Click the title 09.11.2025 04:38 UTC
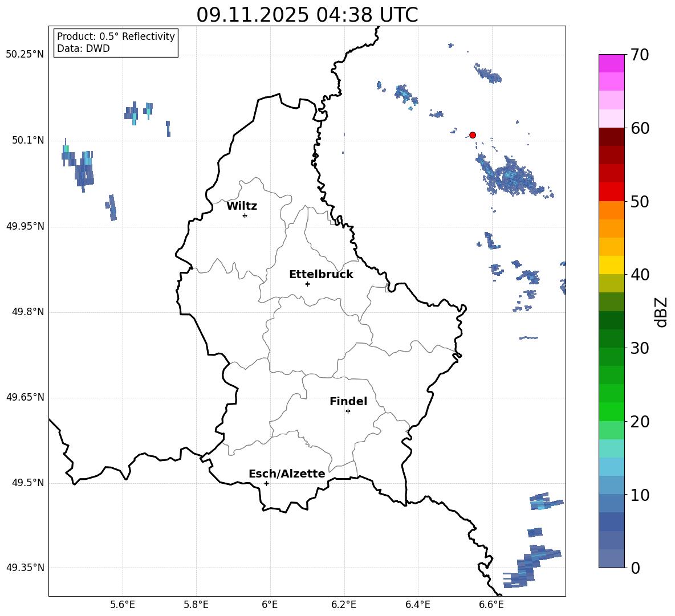This screenshot has height=616, width=675. pyautogui.click(x=307, y=15)
